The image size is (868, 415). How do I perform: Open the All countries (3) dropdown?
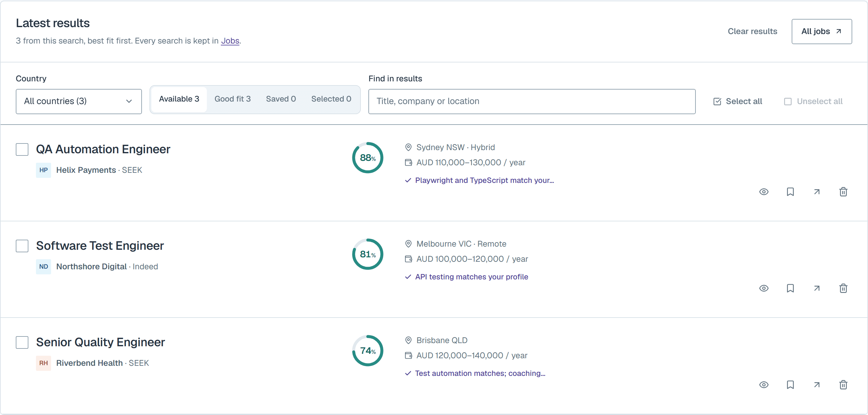click(79, 102)
